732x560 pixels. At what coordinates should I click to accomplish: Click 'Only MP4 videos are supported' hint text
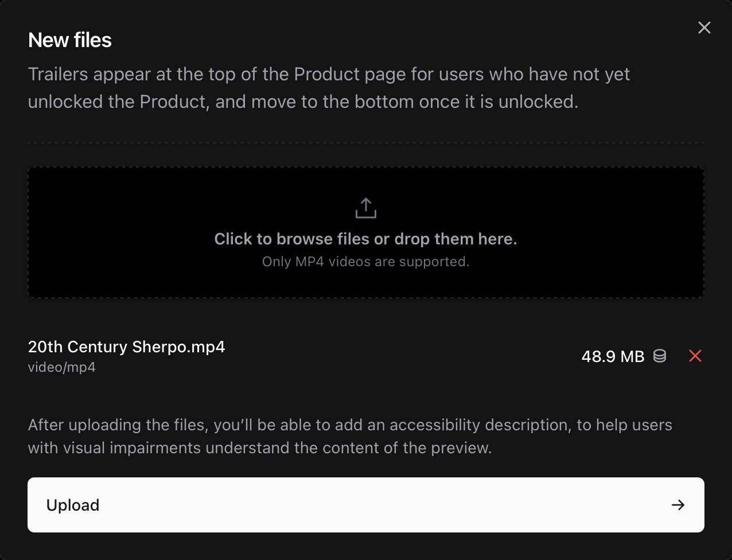pos(365,261)
